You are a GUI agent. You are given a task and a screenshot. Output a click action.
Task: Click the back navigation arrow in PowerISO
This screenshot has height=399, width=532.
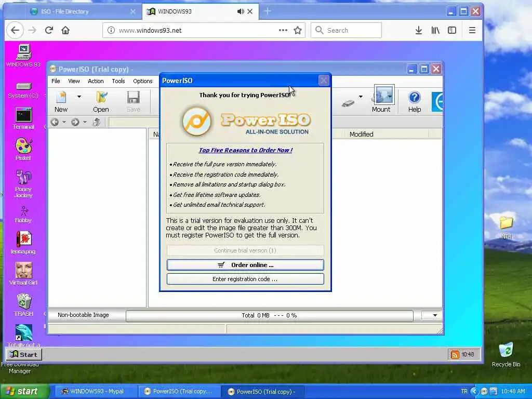click(55, 122)
